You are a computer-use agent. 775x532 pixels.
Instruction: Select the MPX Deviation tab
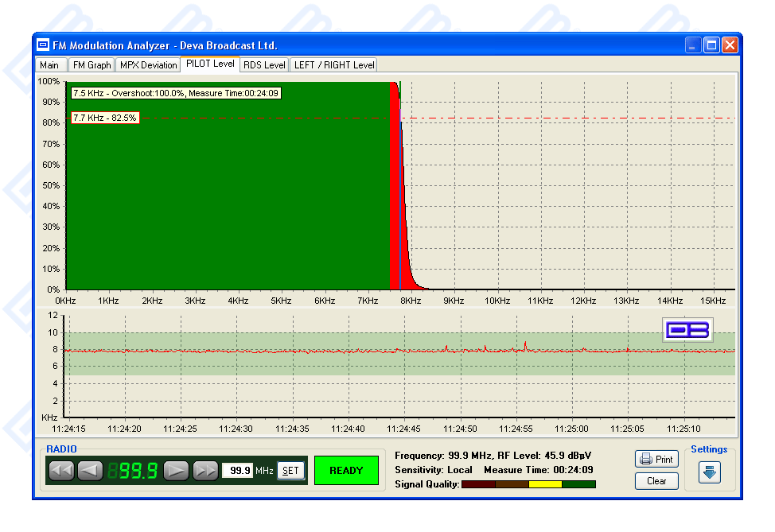148,65
